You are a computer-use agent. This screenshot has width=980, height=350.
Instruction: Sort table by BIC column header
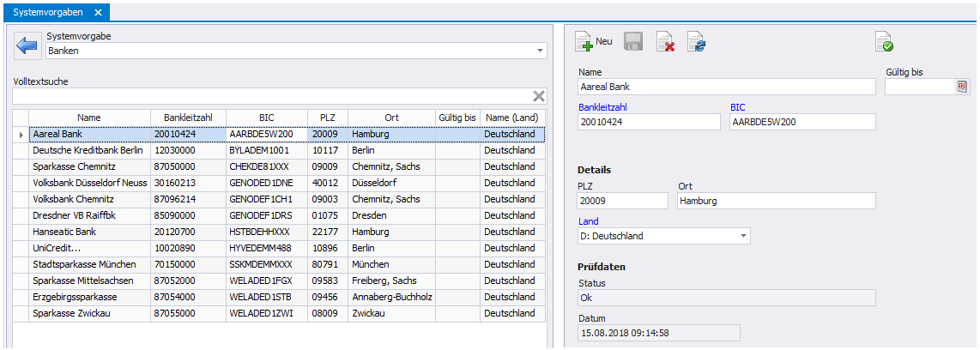pyautogui.click(x=266, y=118)
